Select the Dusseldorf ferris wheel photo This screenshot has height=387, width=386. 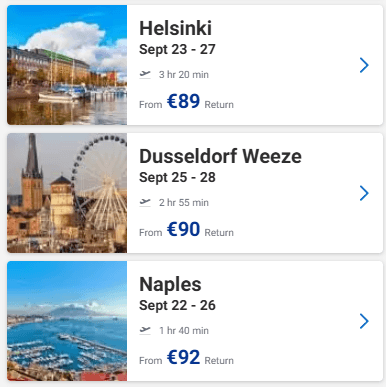click(67, 193)
